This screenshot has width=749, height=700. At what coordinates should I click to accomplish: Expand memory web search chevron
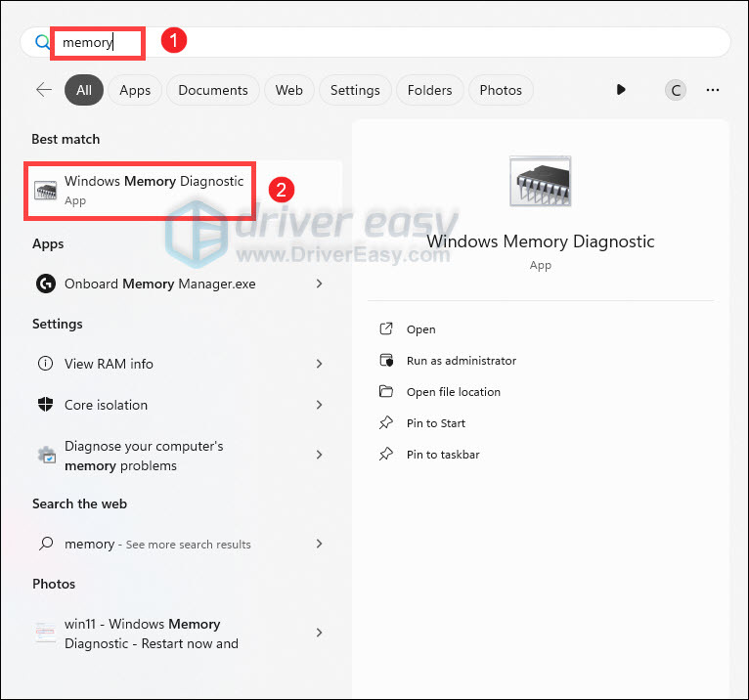(319, 544)
